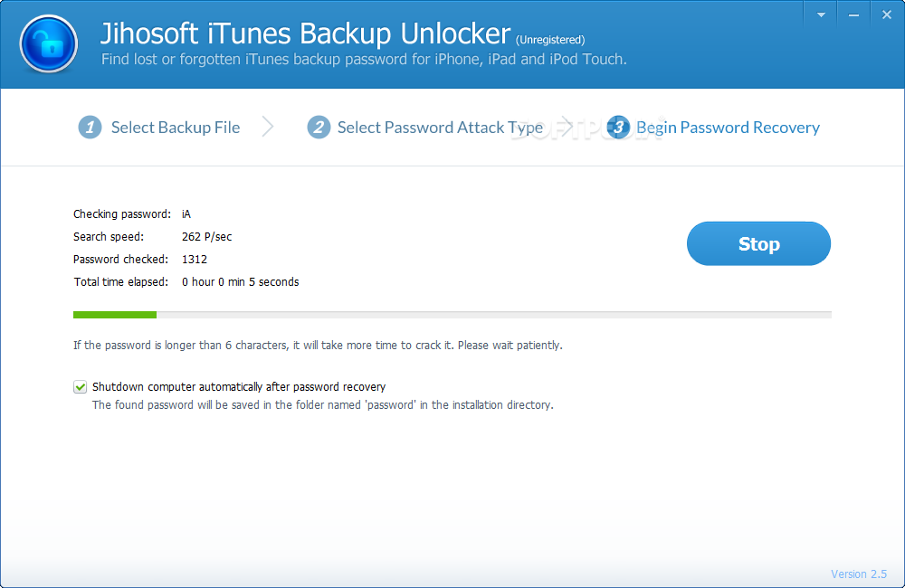Click the Unregistered label in title
The height and width of the screenshot is (588, 905).
click(550, 40)
